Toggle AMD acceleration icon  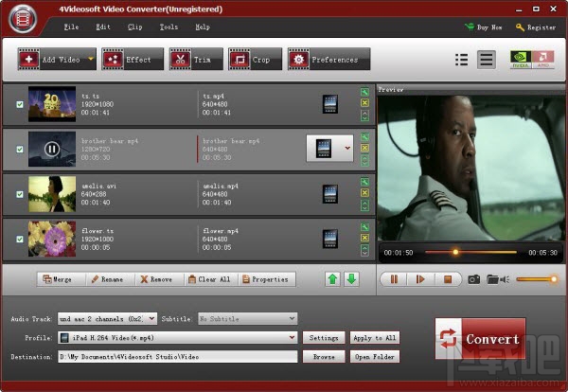pyautogui.click(x=542, y=60)
